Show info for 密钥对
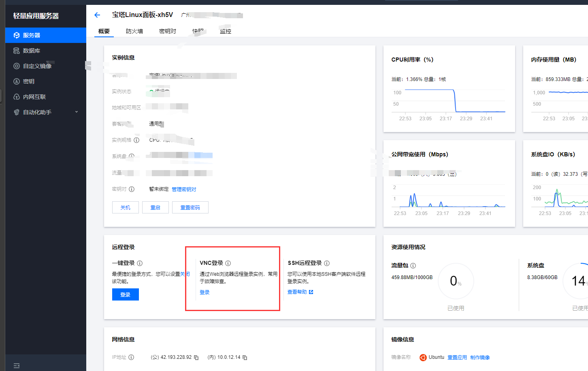588x371 pixels. (132, 189)
